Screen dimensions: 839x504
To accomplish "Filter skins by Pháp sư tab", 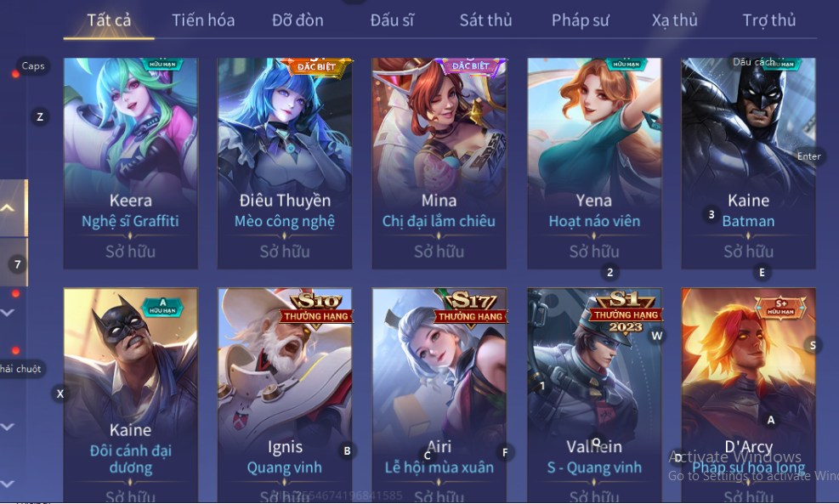I will (581, 20).
